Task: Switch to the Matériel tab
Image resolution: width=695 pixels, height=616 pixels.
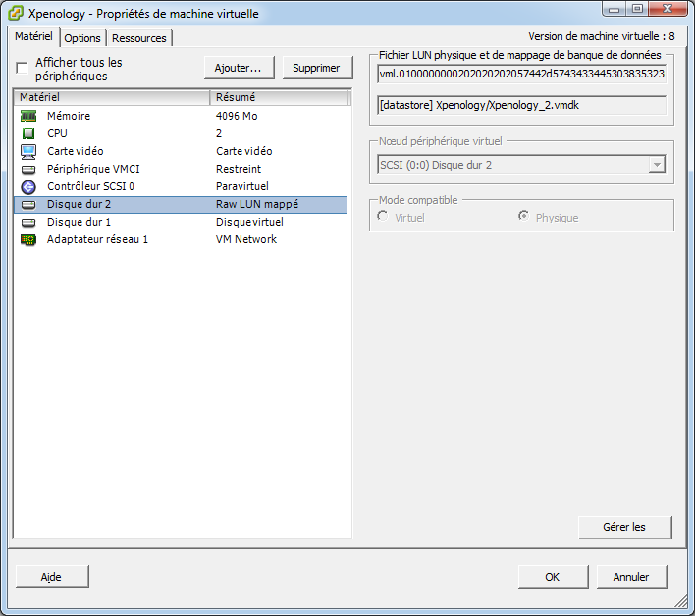Action: 33,36
